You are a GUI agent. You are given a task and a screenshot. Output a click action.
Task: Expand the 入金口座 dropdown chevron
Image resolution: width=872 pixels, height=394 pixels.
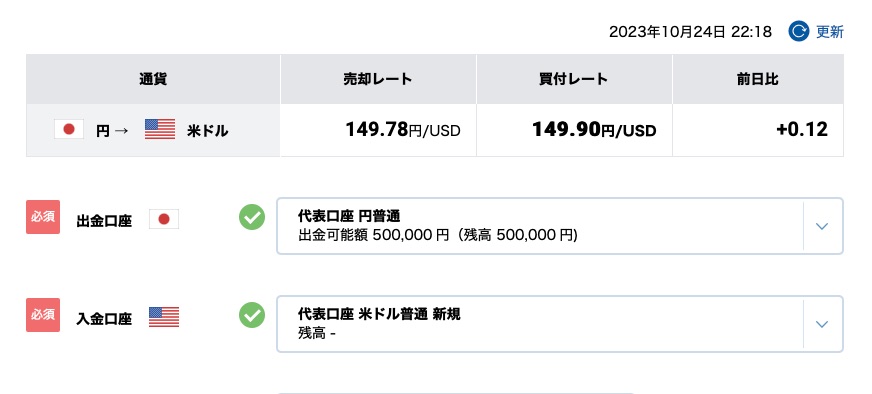click(822, 324)
